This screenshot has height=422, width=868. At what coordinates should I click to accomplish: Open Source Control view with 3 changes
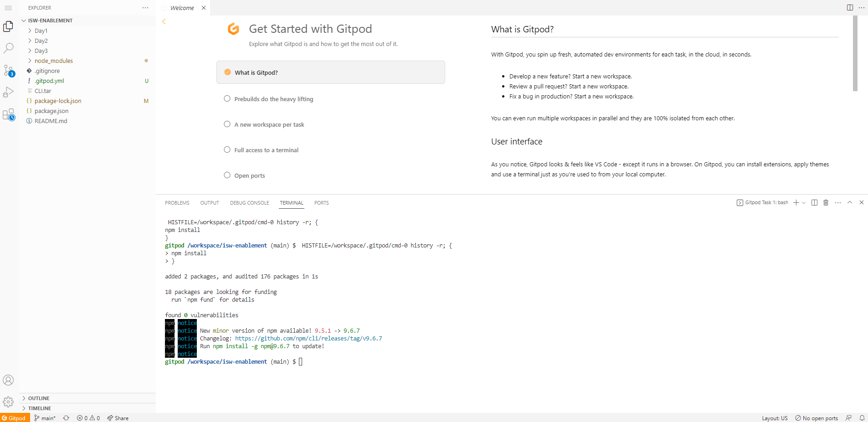(8, 70)
